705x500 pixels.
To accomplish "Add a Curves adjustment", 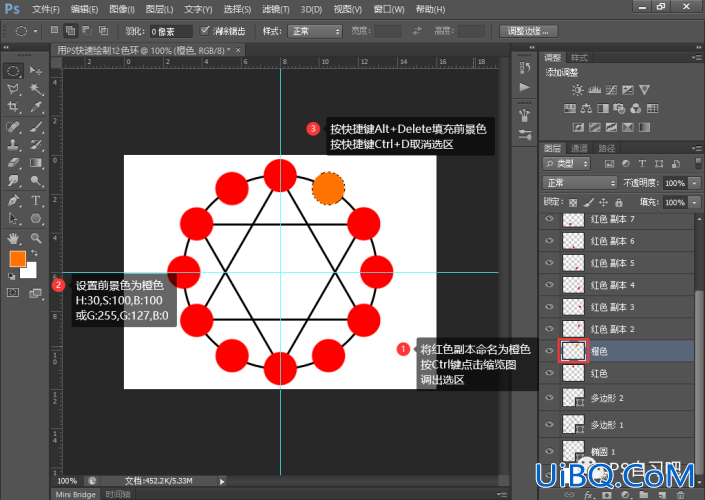I will 611,90.
